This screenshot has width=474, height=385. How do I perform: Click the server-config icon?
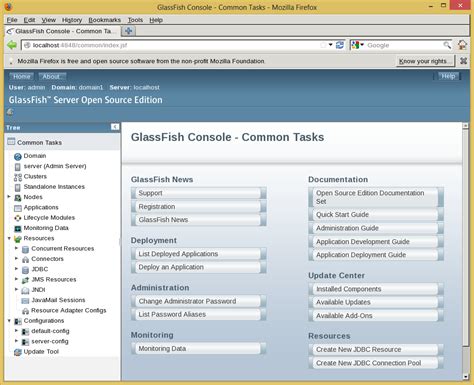tap(25, 342)
